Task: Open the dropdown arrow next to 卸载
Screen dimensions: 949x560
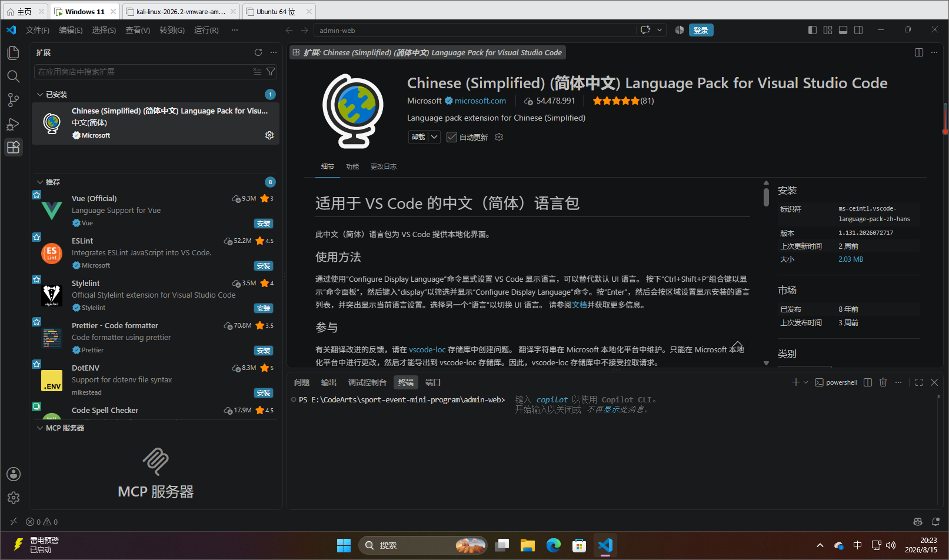Action: pyautogui.click(x=434, y=137)
